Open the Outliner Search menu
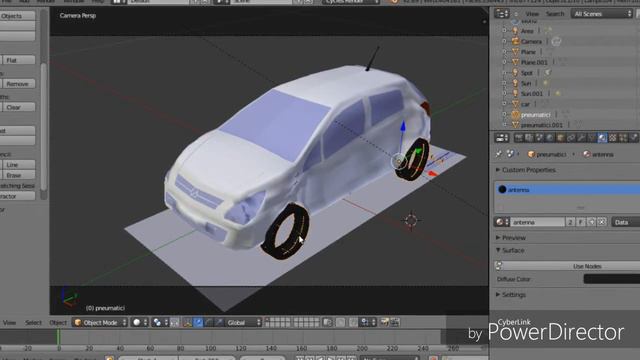This screenshot has width=640, height=360. (555, 13)
